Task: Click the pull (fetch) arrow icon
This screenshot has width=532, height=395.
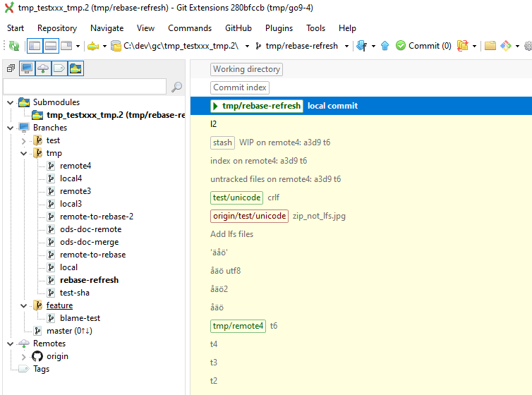Action: pyautogui.click(x=362, y=45)
